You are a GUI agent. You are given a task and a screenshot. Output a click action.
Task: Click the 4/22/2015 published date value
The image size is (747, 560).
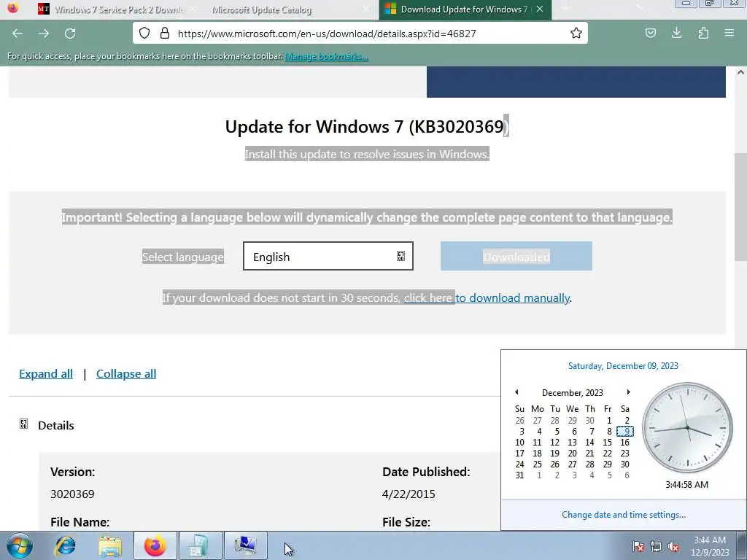click(409, 494)
